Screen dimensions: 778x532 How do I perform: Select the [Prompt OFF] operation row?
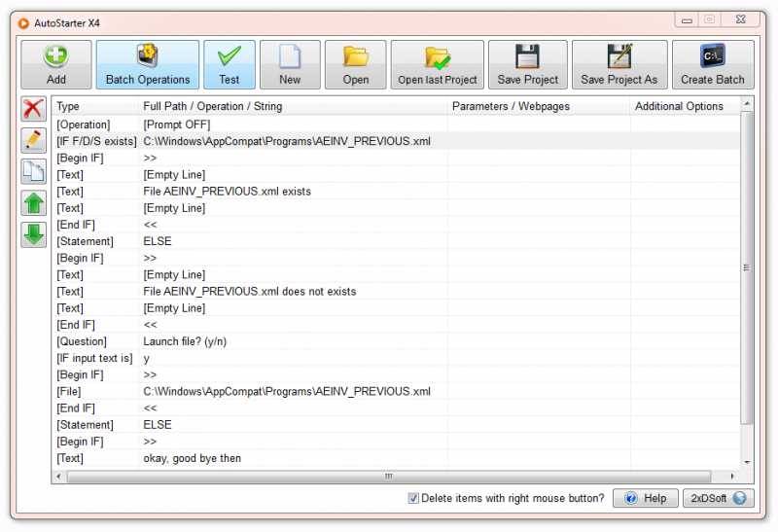[x=396, y=124]
